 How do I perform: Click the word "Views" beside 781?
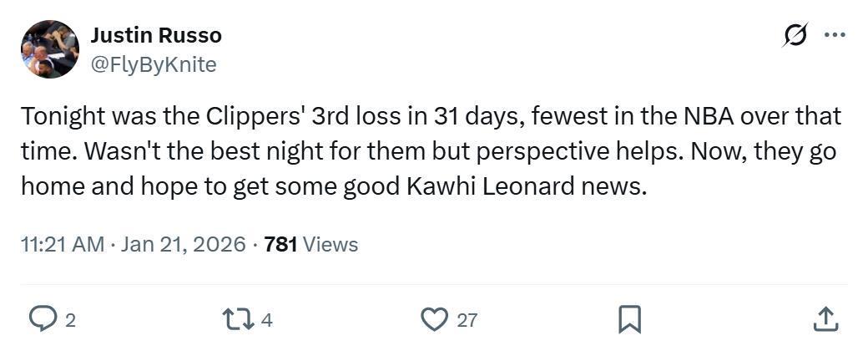[330, 244]
